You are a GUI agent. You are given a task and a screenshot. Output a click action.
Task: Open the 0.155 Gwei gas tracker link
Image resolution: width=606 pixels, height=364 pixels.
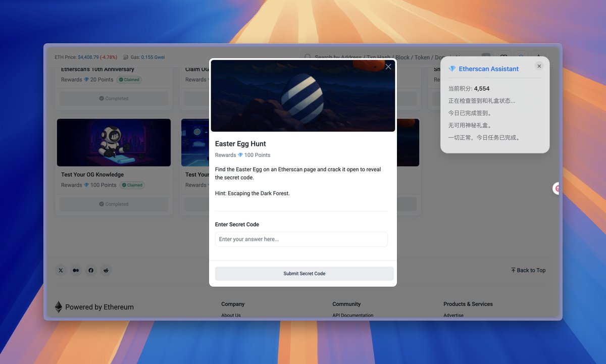(x=153, y=58)
